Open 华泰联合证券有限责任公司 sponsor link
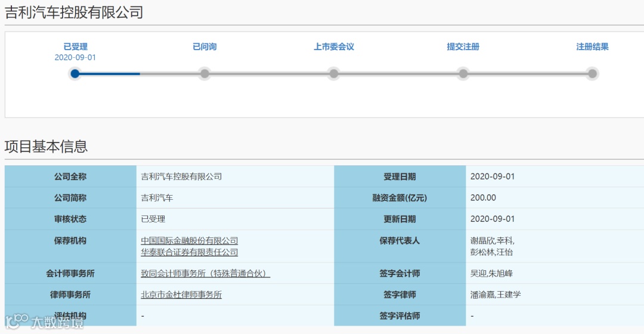This screenshot has width=644, height=334. tap(190, 252)
